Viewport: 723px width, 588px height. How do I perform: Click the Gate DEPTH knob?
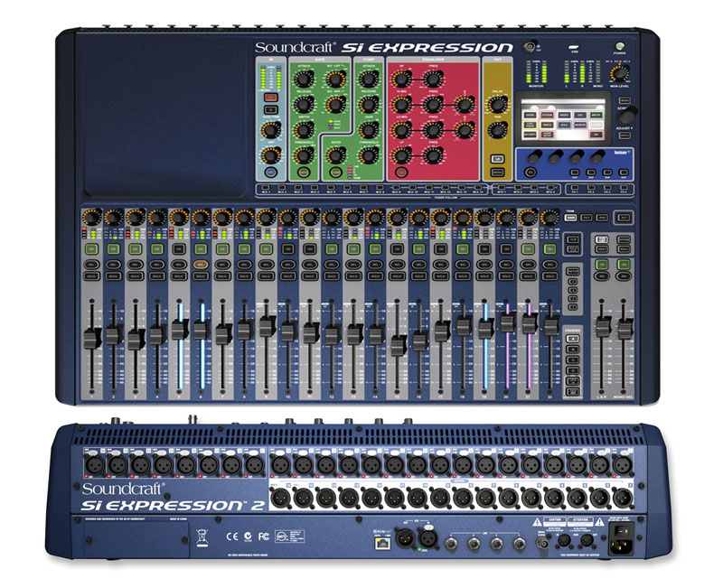tap(304, 130)
